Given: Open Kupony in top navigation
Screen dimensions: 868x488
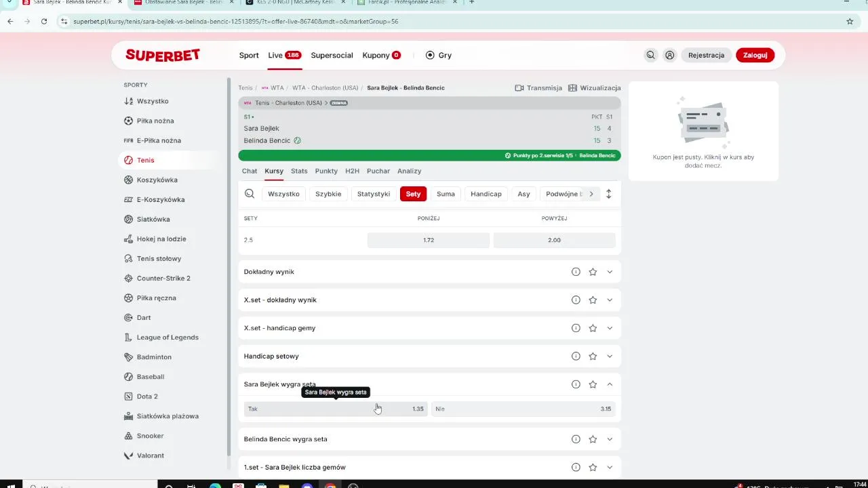Looking at the screenshot, I should [x=381, y=56].
